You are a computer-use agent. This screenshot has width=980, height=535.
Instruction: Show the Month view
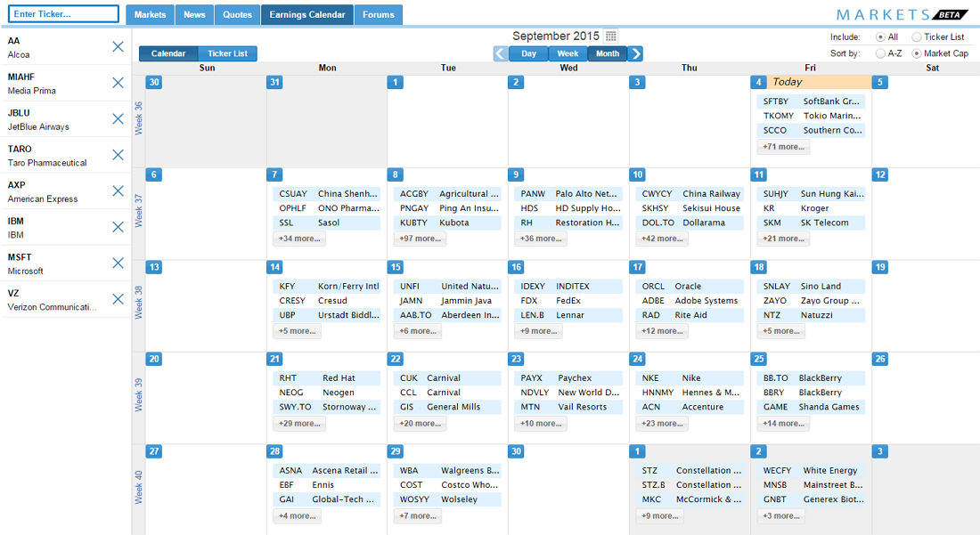click(608, 53)
